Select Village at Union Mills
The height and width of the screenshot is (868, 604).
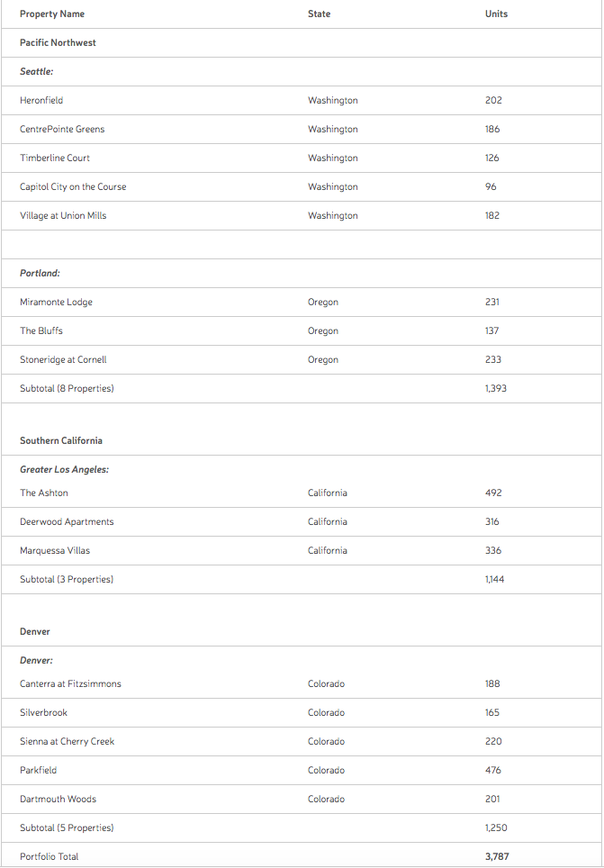pos(63,216)
